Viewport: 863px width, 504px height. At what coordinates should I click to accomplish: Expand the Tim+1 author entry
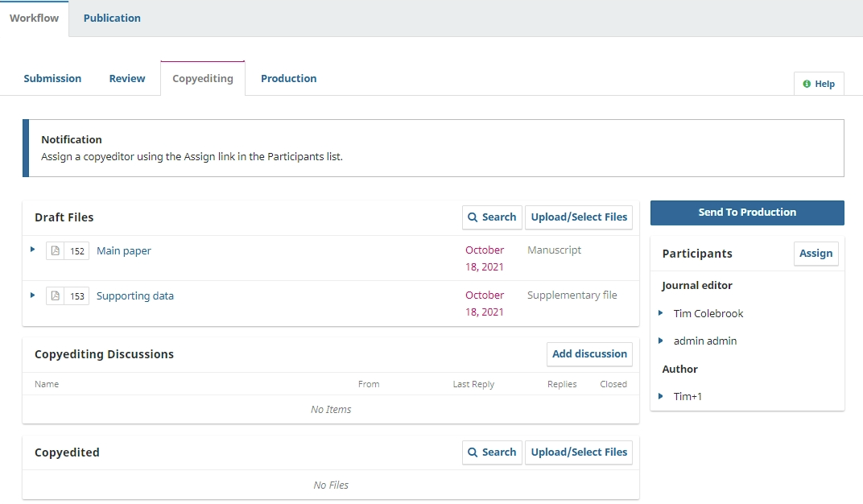(661, 396)
